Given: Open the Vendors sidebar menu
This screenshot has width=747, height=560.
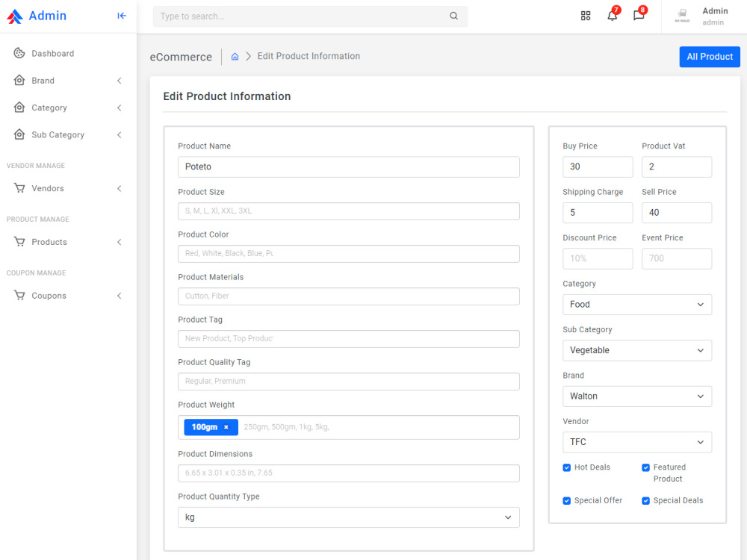Looking at the screenshot, I should click(x=68, y=189).
